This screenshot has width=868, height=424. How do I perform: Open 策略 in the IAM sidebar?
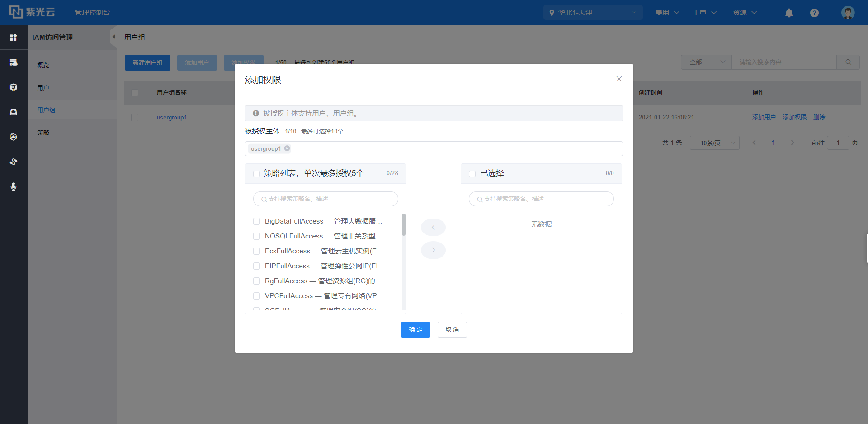tap(43, 133)
